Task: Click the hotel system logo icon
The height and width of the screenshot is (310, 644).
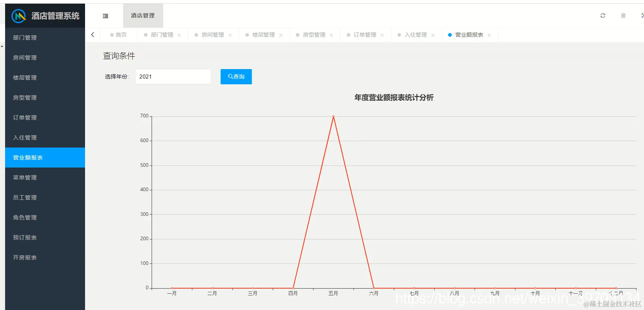Action: [x=19, y=16]
